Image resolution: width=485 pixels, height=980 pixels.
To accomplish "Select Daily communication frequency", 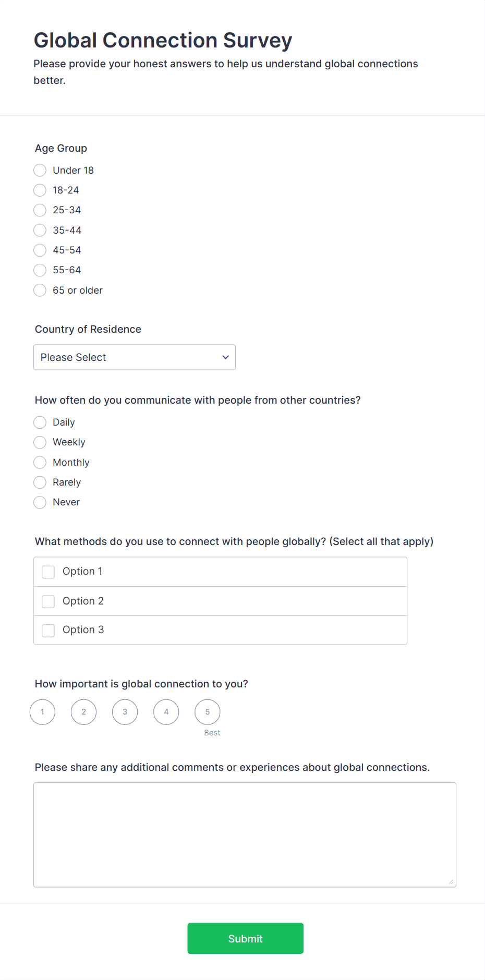I will coord(40,422).
